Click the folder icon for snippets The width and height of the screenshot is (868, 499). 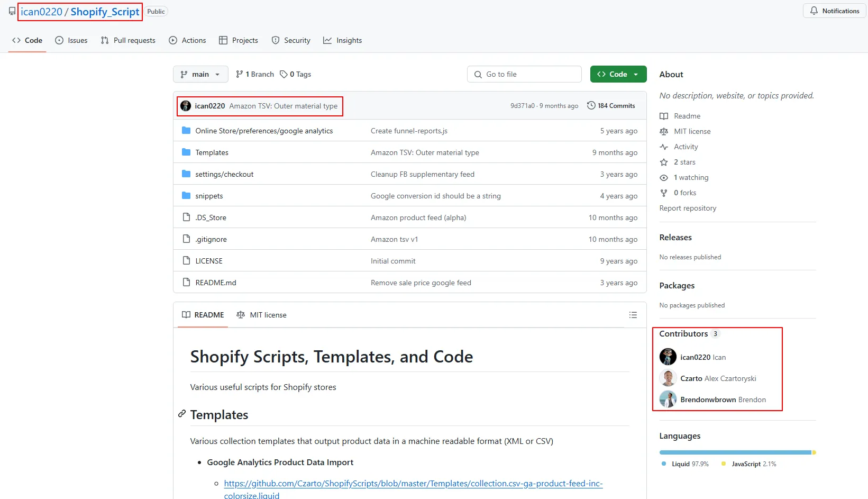(186, 196)
